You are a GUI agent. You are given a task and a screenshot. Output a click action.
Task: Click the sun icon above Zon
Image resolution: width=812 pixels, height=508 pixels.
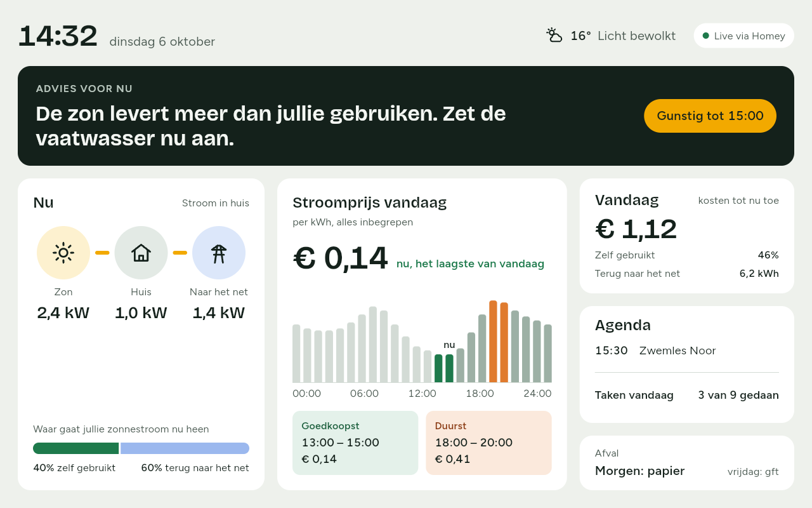coord(63,253)
